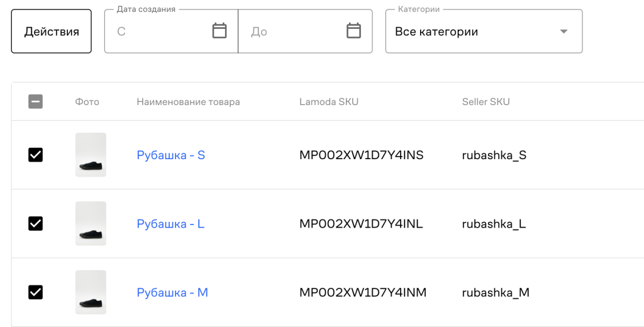Open the Рубашка - S product link

[171, 155]
